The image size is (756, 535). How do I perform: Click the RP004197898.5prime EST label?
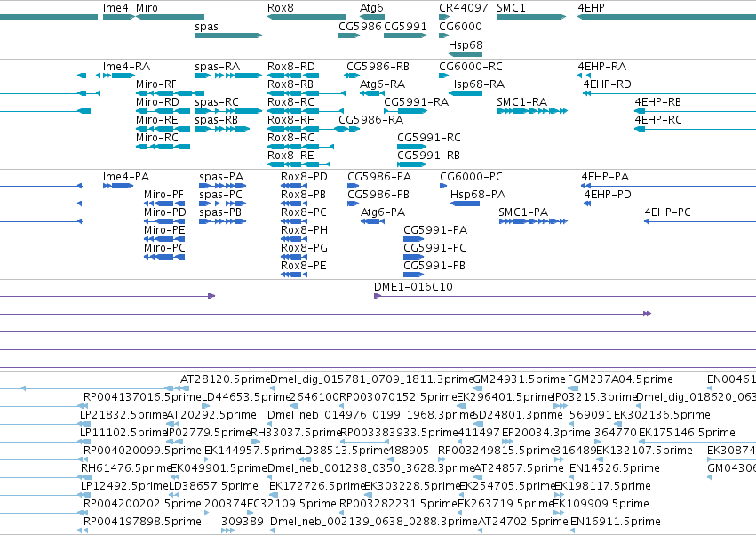142,522
